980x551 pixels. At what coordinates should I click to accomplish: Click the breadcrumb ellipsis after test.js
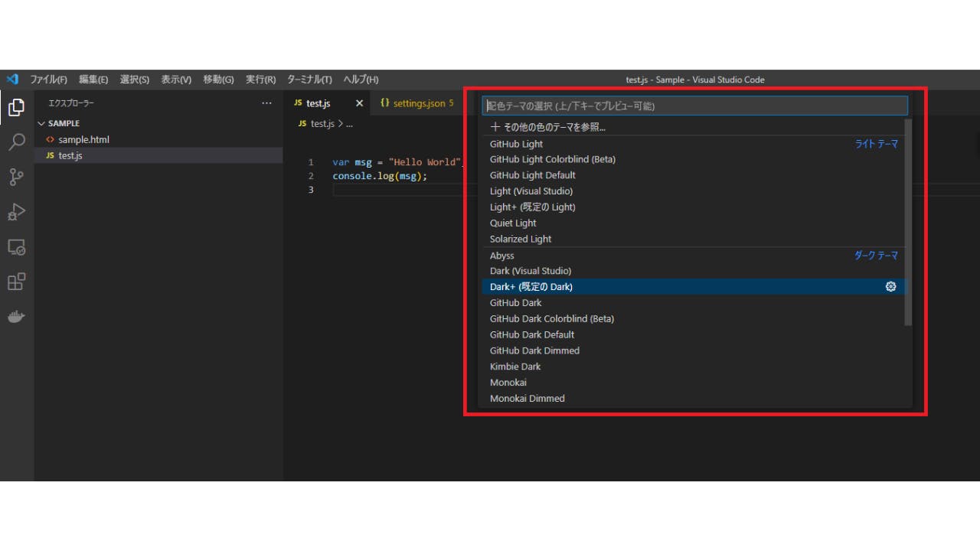pyautogui.click(x=349, y=123)
